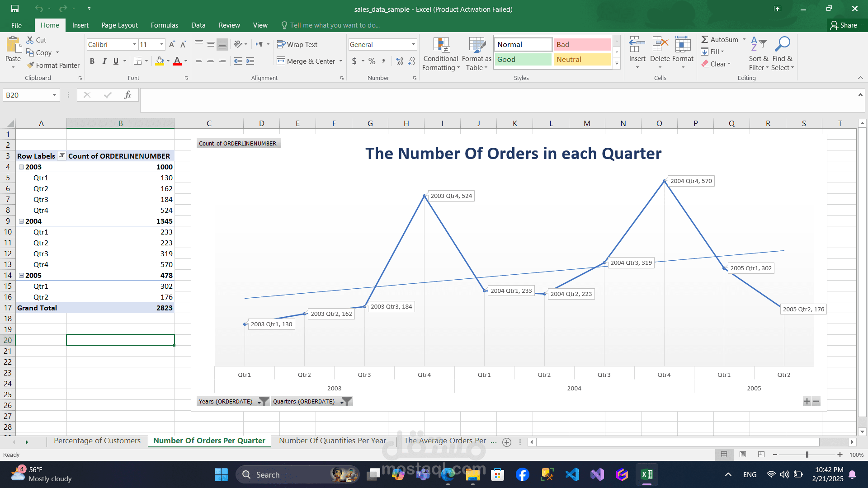868x488 pixels.
Task: Toggle Middle Align
Action: click(211, 44)
